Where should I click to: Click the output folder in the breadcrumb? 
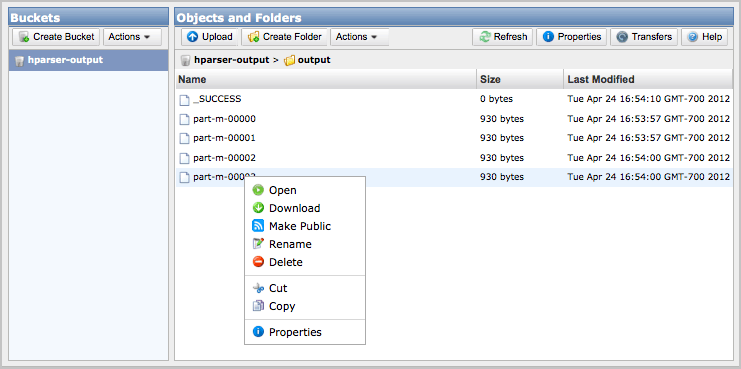click(314, 60)
